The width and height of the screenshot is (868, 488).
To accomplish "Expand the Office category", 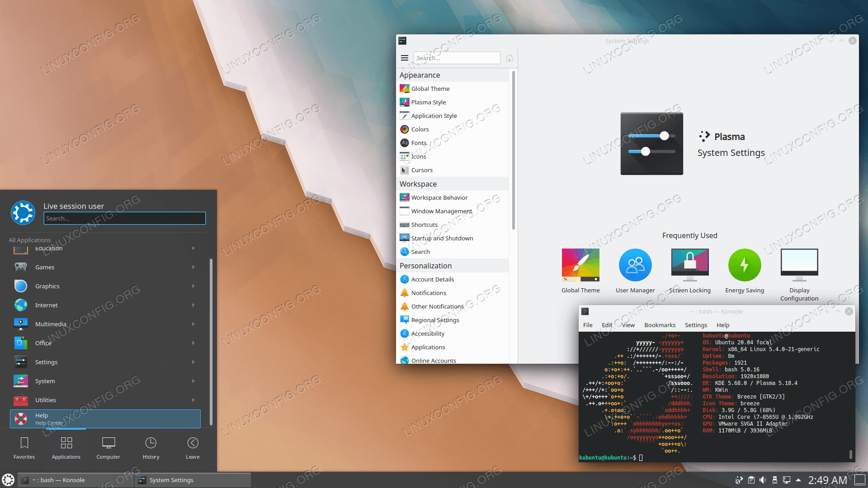I will (105, 343).
